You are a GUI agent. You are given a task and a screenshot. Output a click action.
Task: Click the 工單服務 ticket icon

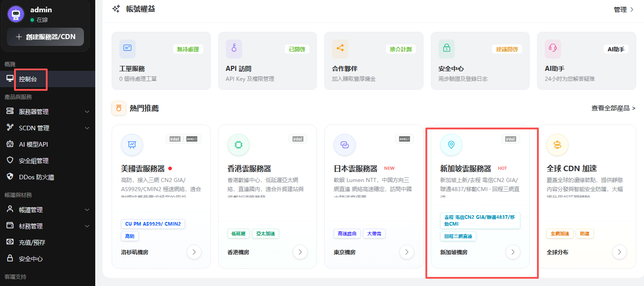[127, 49]
